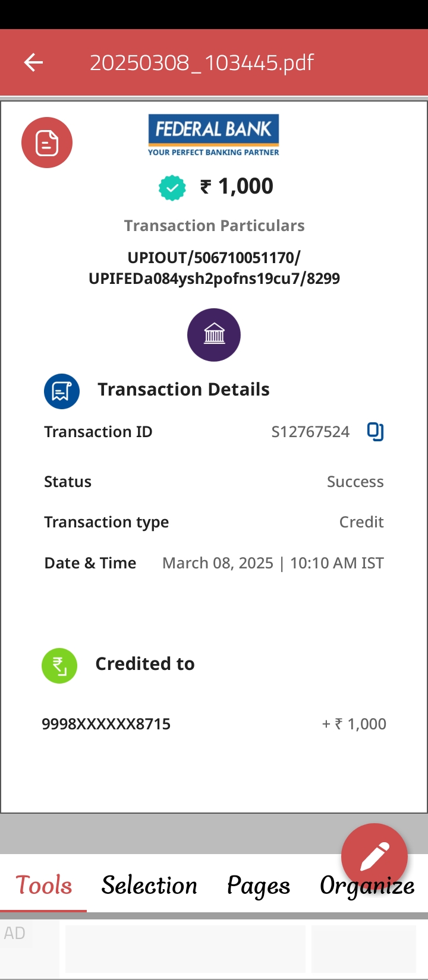Click the purple bank building icon
The width and height of the screenshot is (428, 980).
pos(214,335)
